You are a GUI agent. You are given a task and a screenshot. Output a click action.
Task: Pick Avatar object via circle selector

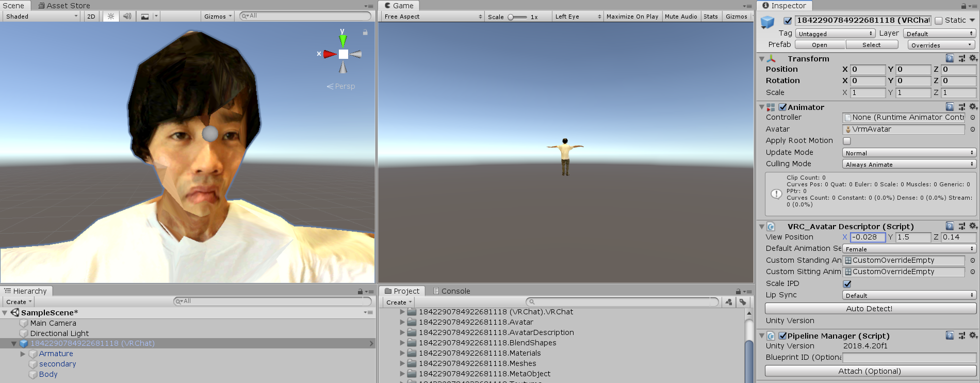point(973,130)
